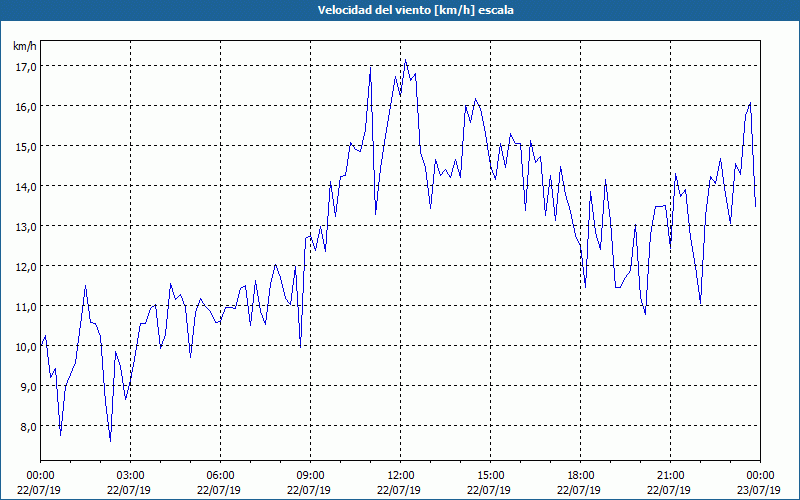This screenshot has width=800, height=500.
Task: Click the 12:00 time axis label
Action: tap(401, 476)
